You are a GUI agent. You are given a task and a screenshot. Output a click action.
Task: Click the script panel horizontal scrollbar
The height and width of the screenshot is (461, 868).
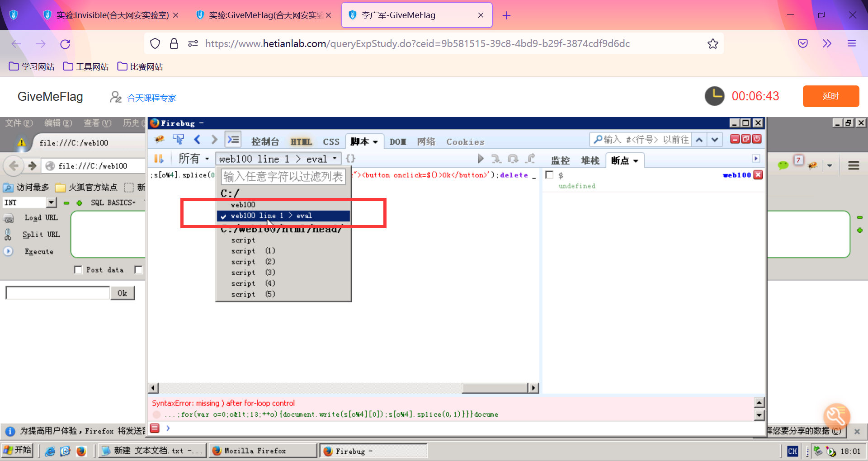pos(343,388)
